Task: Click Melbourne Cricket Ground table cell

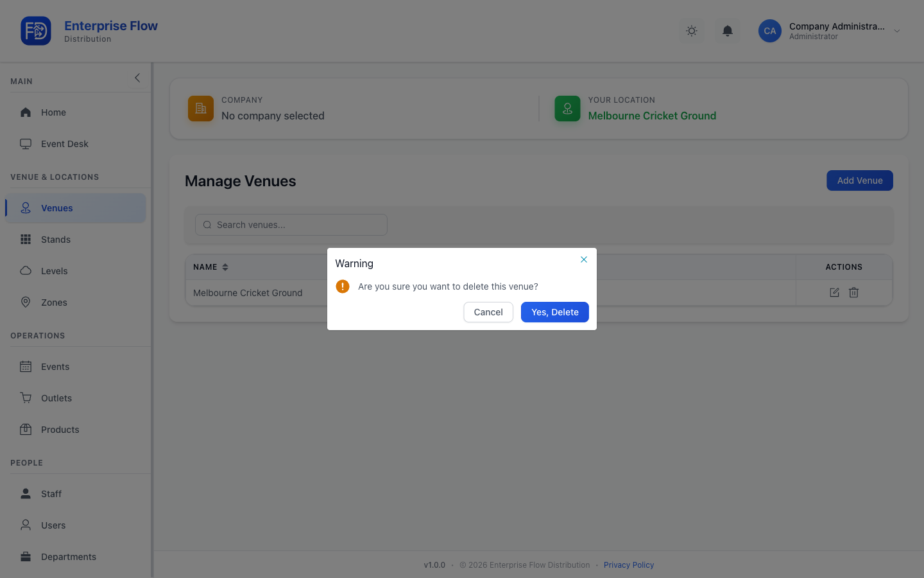Action: [x=248, y=293]
